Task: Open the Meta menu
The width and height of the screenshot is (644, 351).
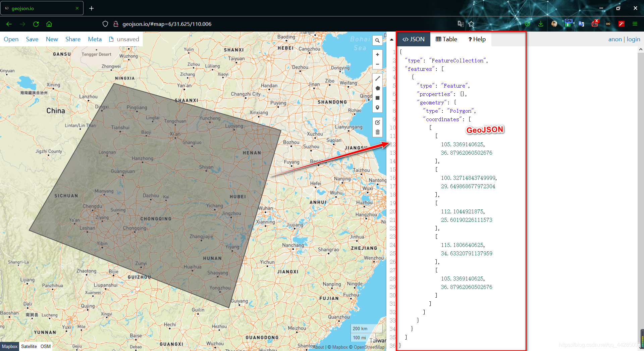Action: point(95,39)
